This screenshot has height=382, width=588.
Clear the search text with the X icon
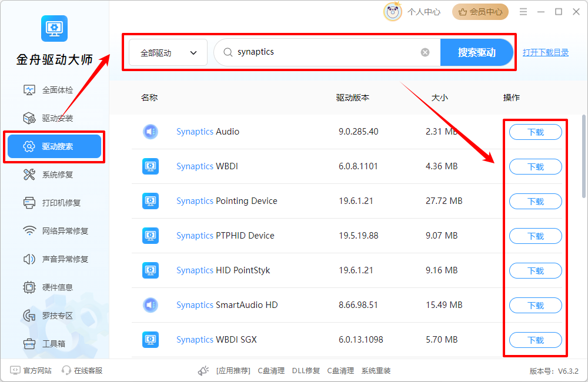click(x=425, y=52)
